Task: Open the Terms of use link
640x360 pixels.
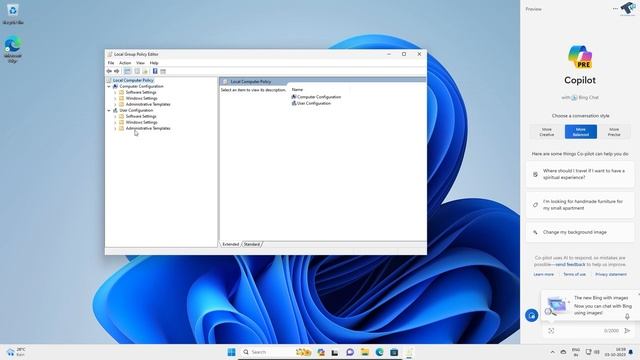Action: pos(574,274)
